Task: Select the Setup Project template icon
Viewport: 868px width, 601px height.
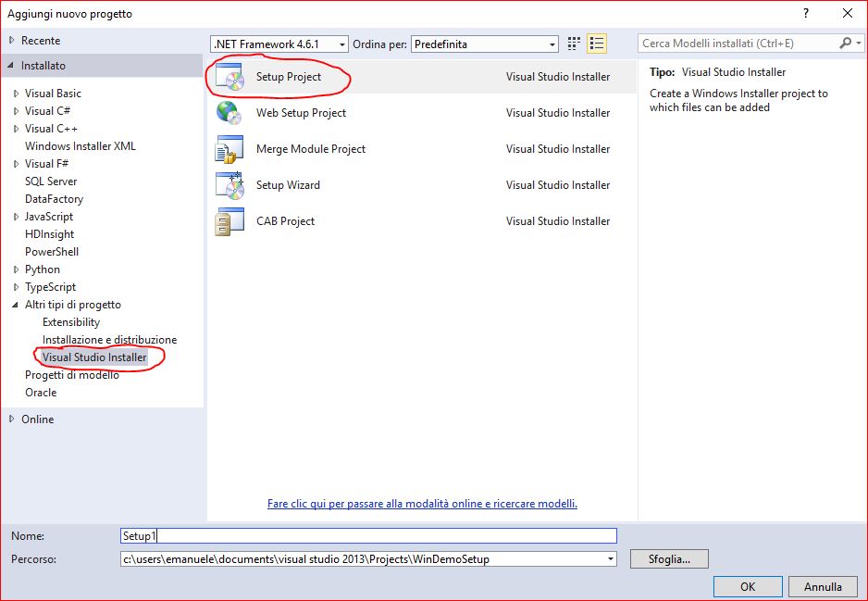Action: [229, 77]
